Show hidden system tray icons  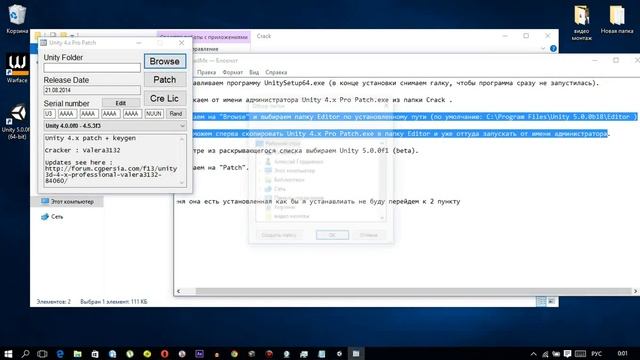[x=533, y=354]
